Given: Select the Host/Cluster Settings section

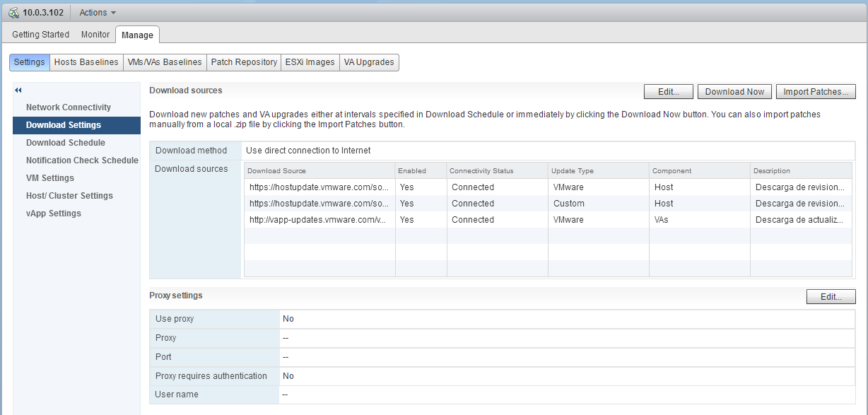Looking at the screenshot, I should coord(70,195).
